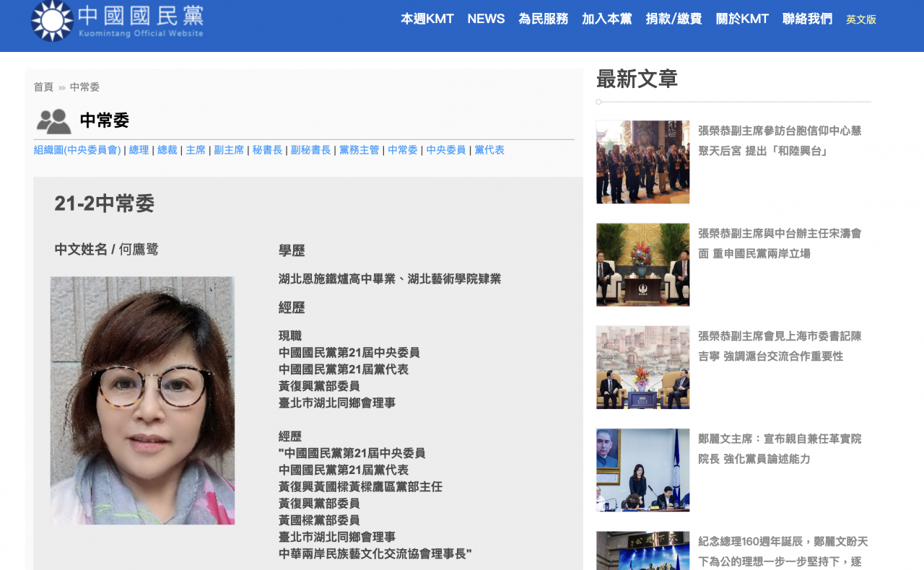Click the Kuomintang sun emblem logo
The width and height of the screenshot is (924, 570).
coord(52,21)
